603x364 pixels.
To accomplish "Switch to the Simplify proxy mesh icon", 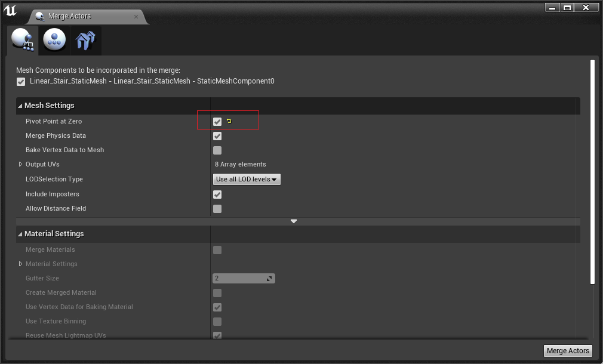I will [54, 40].
